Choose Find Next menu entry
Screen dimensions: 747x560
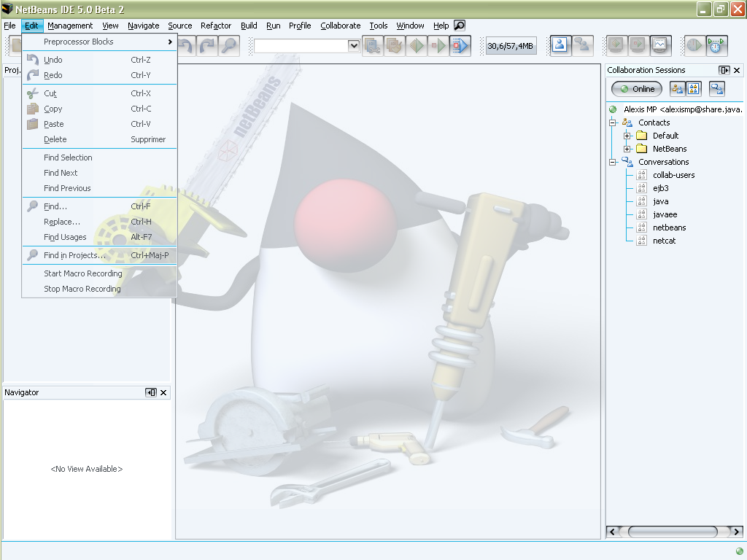99,172
